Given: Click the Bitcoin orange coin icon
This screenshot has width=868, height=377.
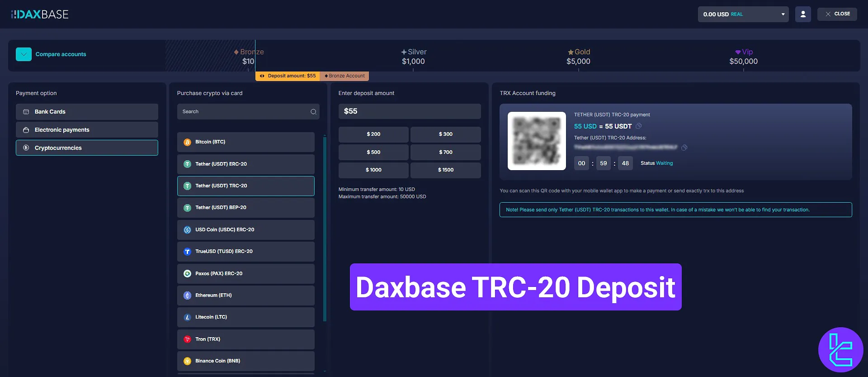Looking at the screenshot, I should 187,142.
